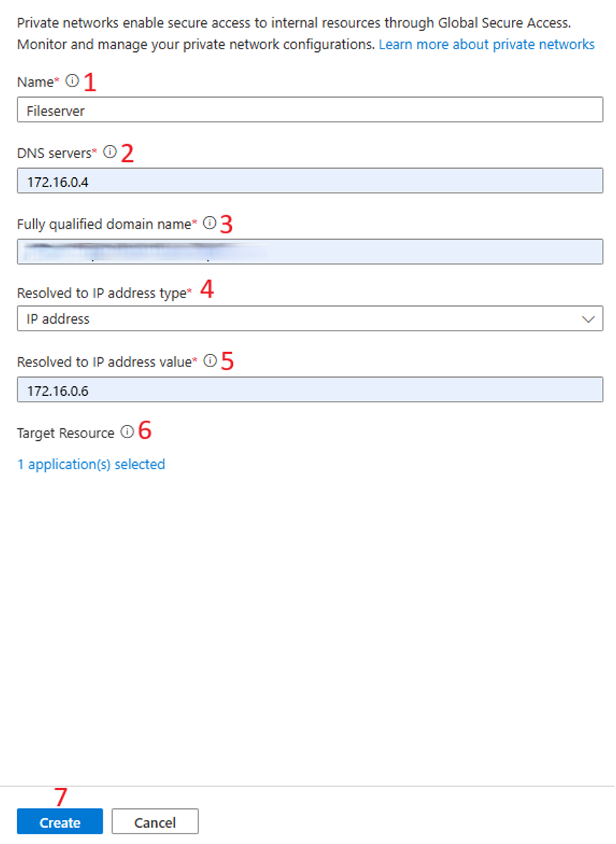The width and height of the screenshot is (616, 844).
Task: Click the chevron arrow on IP address dropdown
Action: pyautogui.click(x=588, y=319)
